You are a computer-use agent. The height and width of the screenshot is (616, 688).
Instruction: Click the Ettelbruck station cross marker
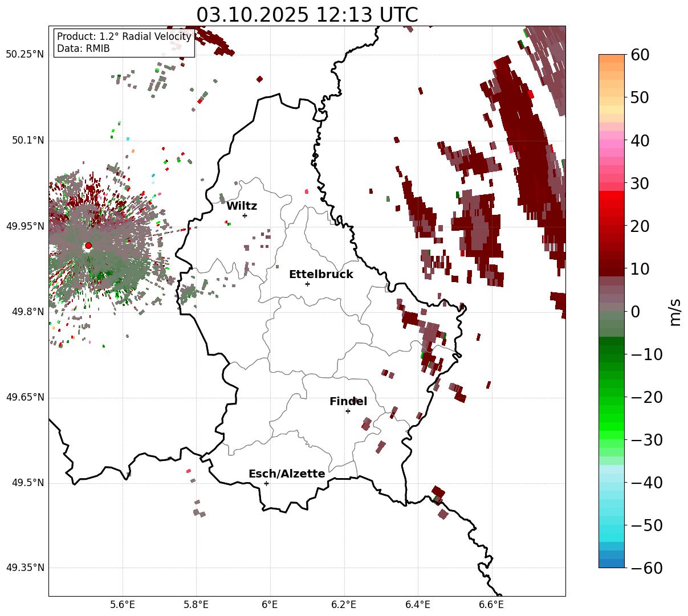coord(308,284)
